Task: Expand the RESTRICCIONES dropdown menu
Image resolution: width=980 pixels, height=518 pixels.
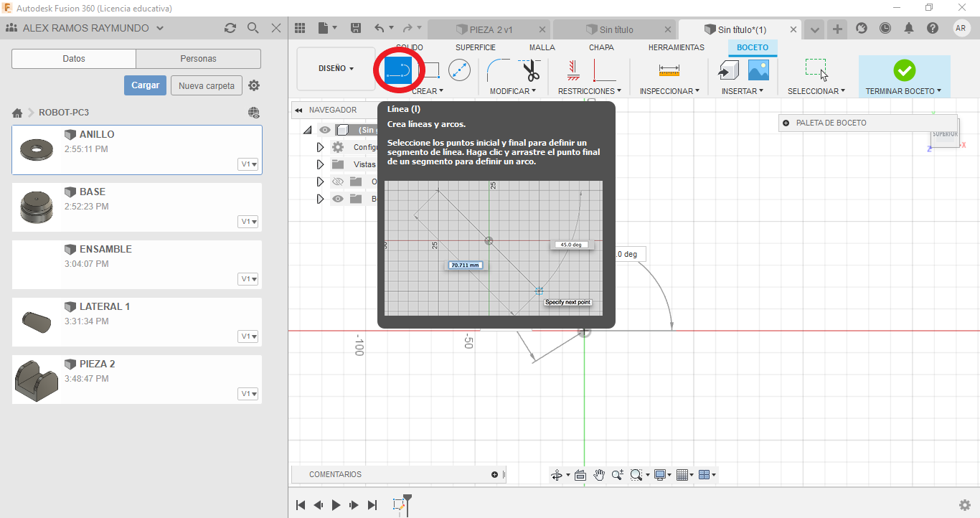Action: [x=588, y=91]
